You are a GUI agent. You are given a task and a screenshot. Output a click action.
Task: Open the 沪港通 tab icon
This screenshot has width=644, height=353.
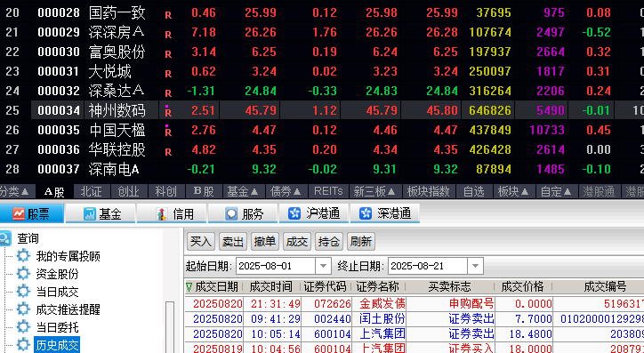pyautogui.click(x=294, y=213)
